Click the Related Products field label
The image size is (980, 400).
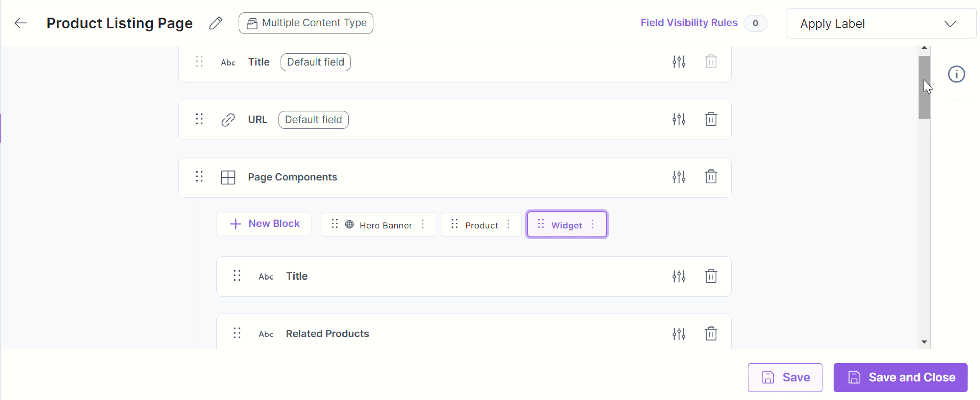327,334
